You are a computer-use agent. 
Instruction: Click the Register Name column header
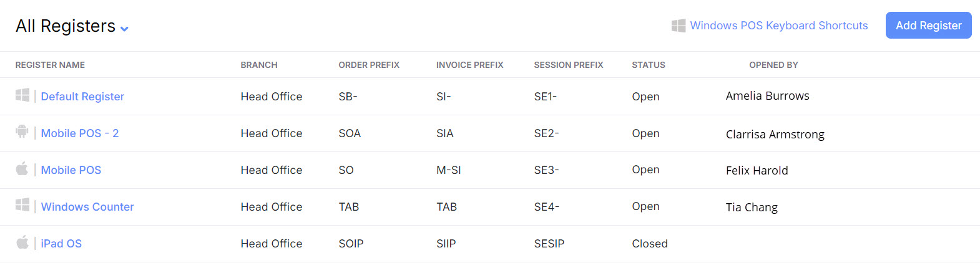(x=50, y=65)
